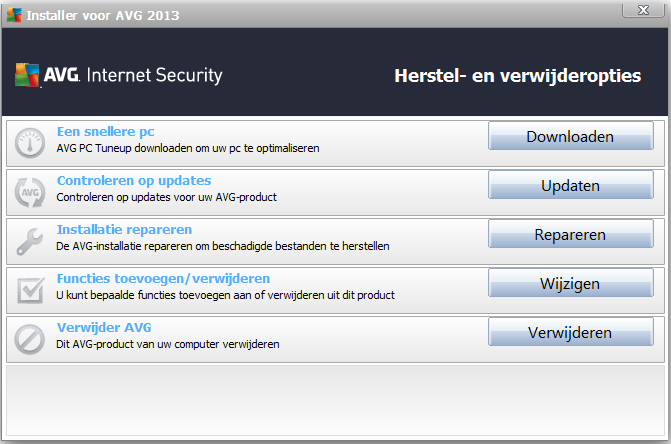Uninstall AVG using the Verwijderen button

[570, 332]
